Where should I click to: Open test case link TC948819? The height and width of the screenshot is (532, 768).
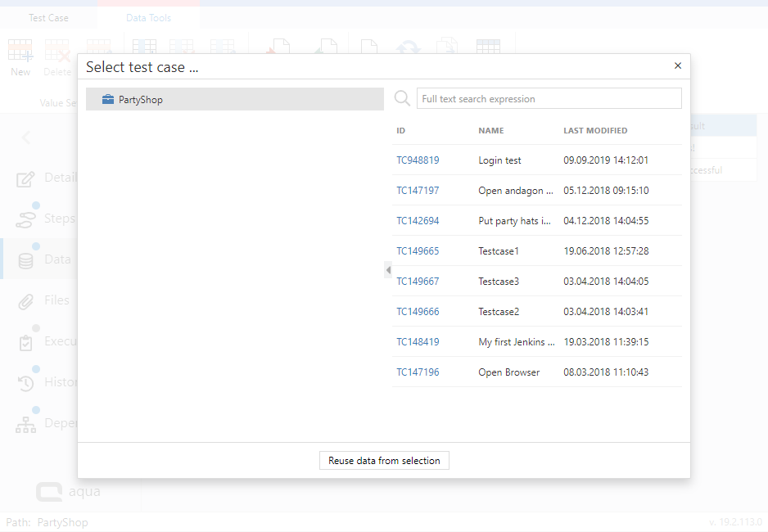coord(418,160)
